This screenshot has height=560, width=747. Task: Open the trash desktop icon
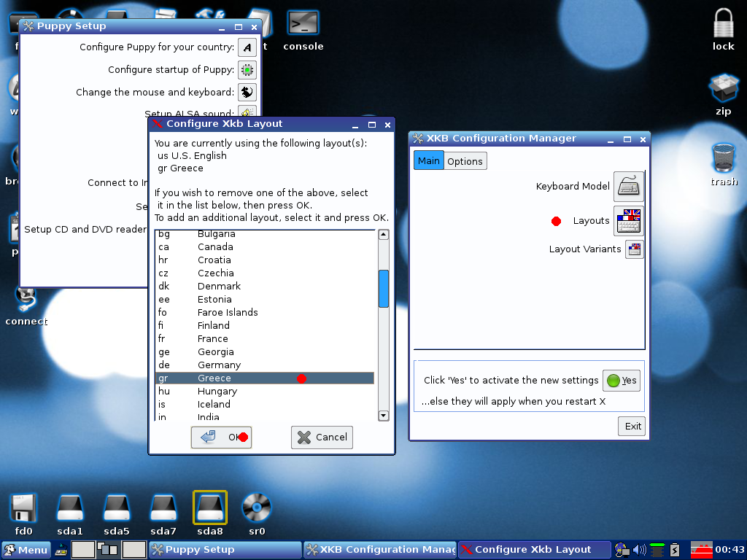click(x=724, y=166)
